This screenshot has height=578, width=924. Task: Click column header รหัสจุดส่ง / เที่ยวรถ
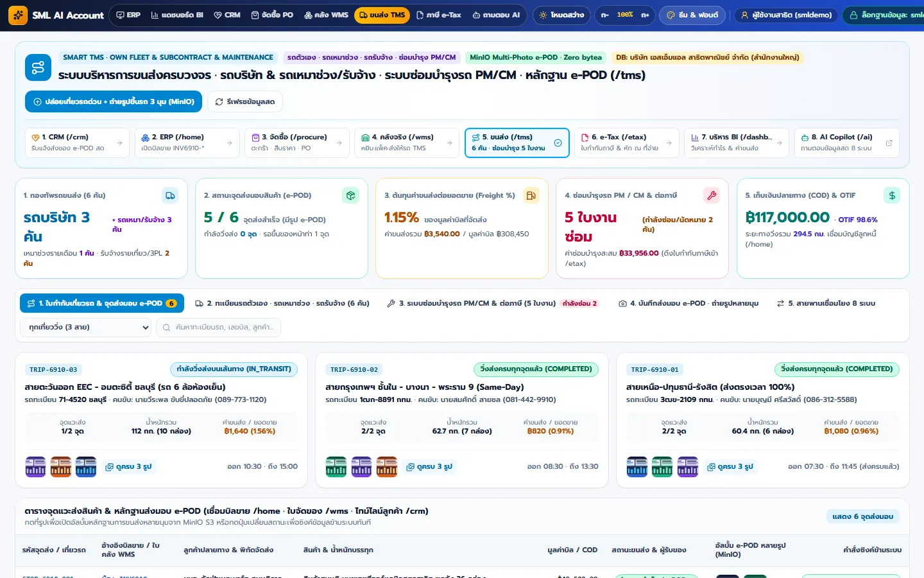tap(54, 550)
